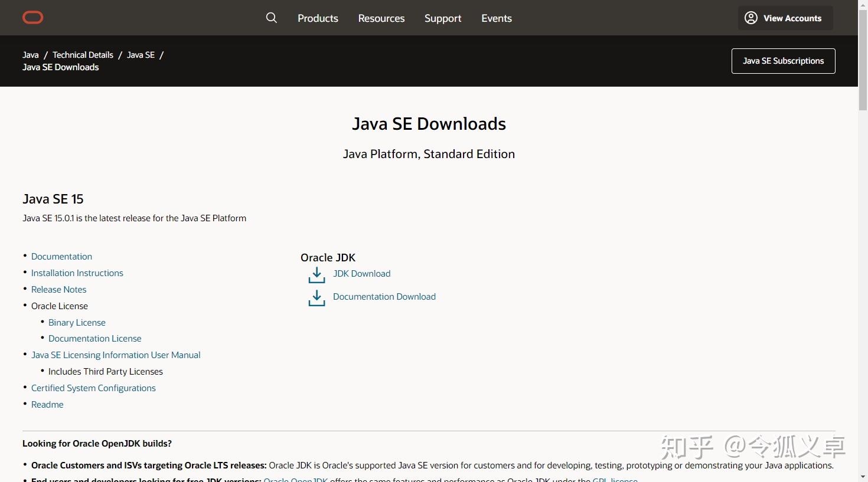Open Certified System Configurations link
The height and width of the screenshot is (482, 868).
point(93,388)
